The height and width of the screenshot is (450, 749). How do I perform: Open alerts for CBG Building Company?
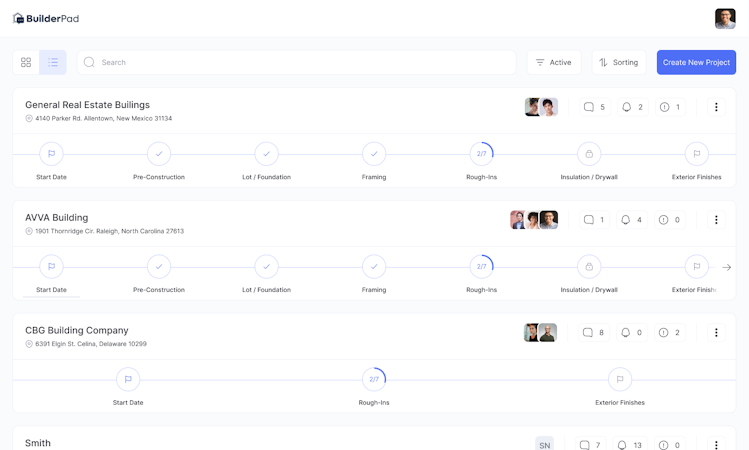[x=670, y=332]
